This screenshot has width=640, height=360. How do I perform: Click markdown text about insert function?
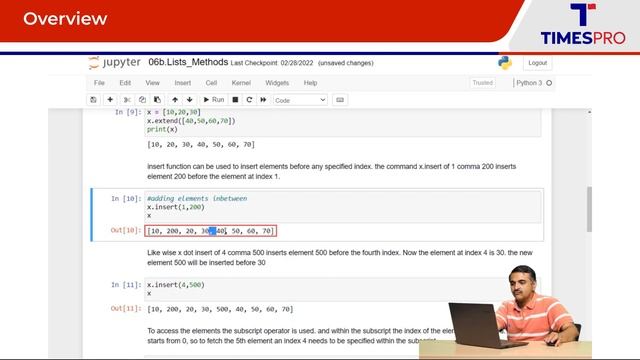tap(331, 171)
